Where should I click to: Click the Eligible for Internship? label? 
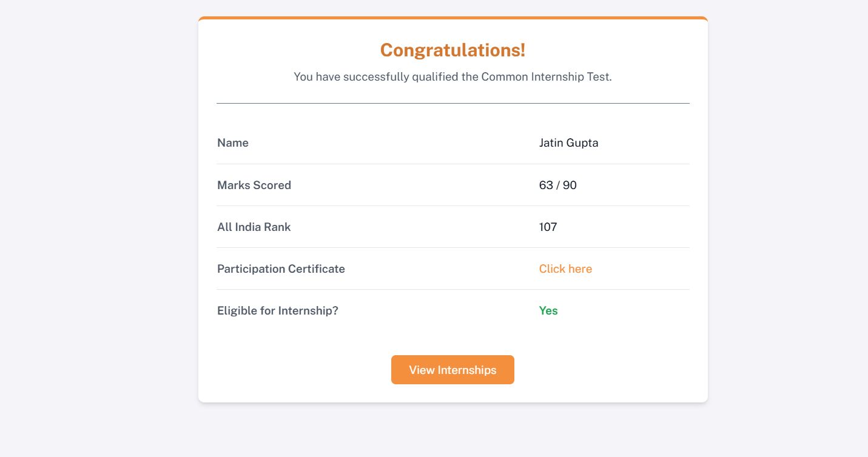tap(277, 310)
